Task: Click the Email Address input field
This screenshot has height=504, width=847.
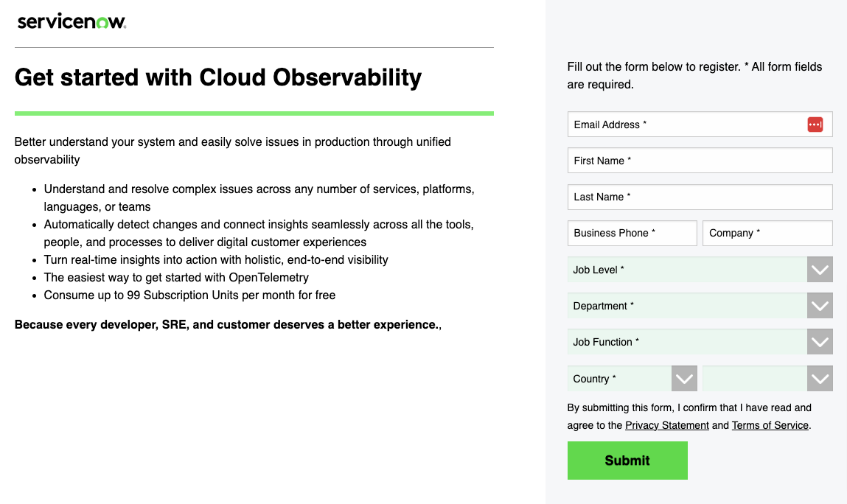Action: [x=686, y=124]
